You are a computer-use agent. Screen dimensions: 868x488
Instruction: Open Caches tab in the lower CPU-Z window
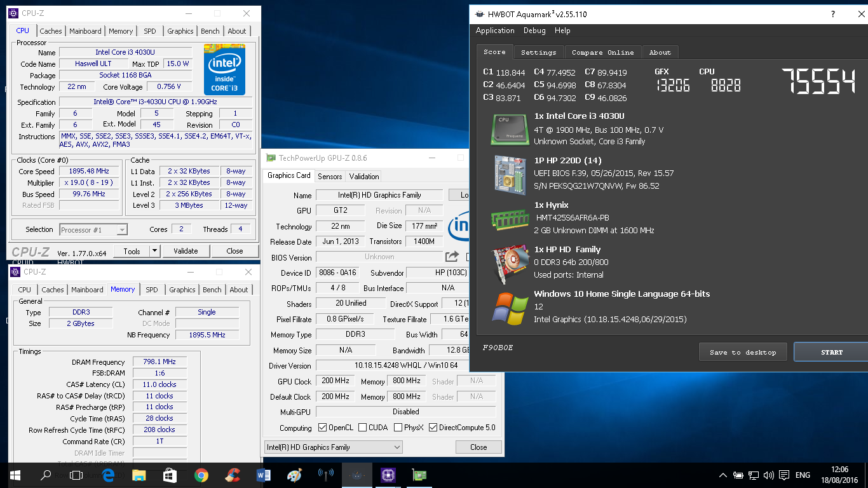53,290
